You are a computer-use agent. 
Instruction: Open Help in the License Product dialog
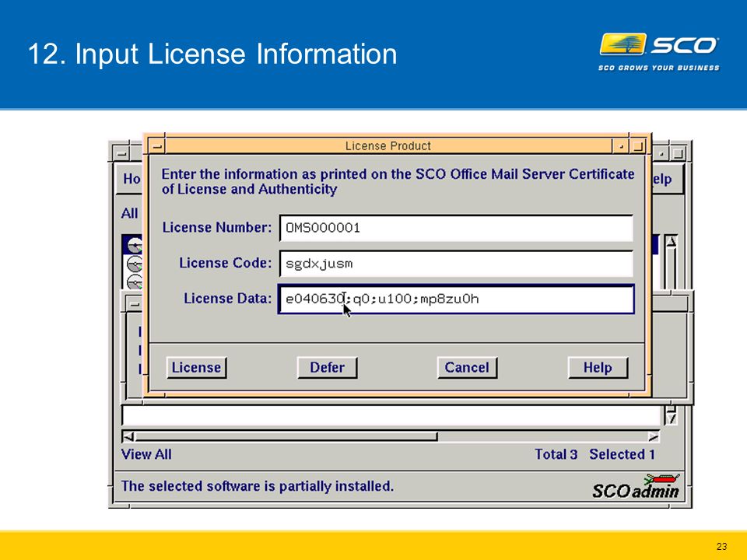[x=598, y=368]
